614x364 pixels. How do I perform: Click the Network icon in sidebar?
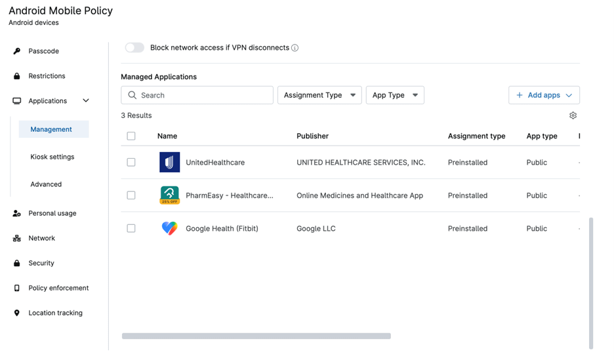[16, 238]
